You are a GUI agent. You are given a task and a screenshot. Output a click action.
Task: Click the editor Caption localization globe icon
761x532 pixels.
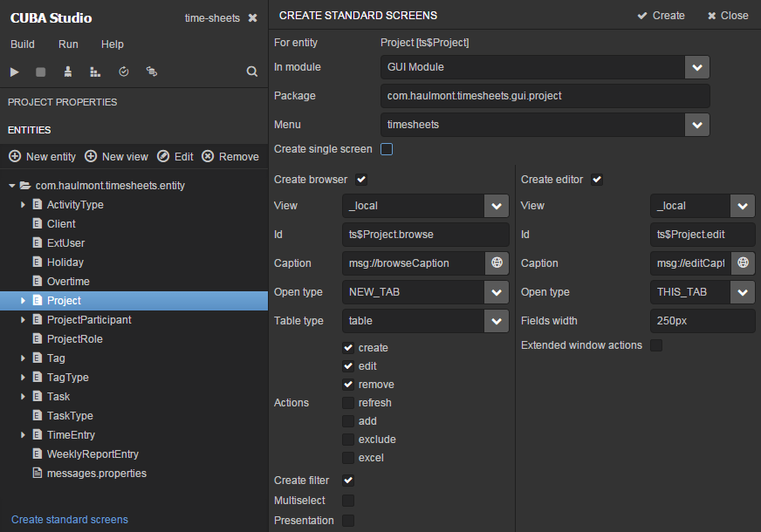click(743, 263)
